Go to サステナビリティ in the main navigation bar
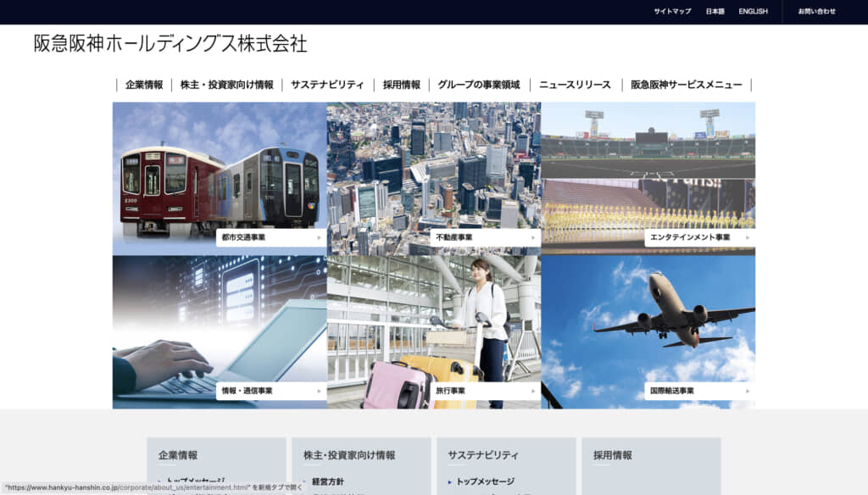 click(x=328, y=85)
